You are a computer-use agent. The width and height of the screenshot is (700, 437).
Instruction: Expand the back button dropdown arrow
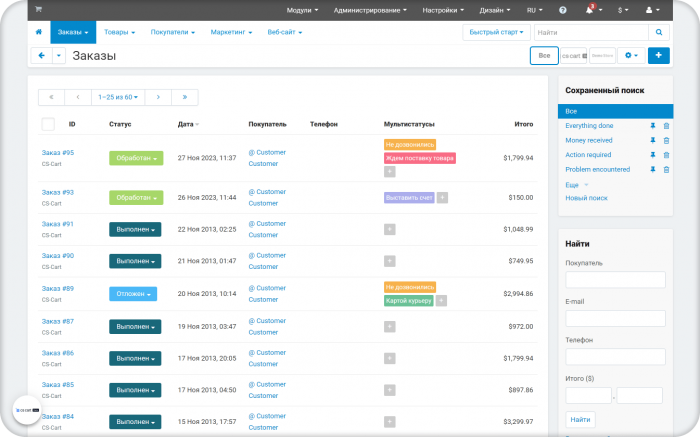(59, 55)
